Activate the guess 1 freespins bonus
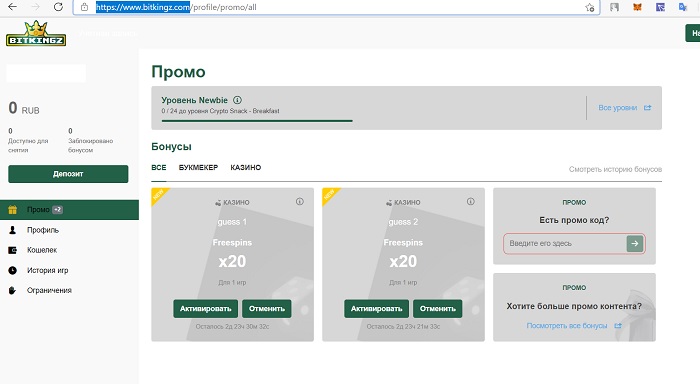The height and width of the screenshot is (384, 700). point(205,309)
